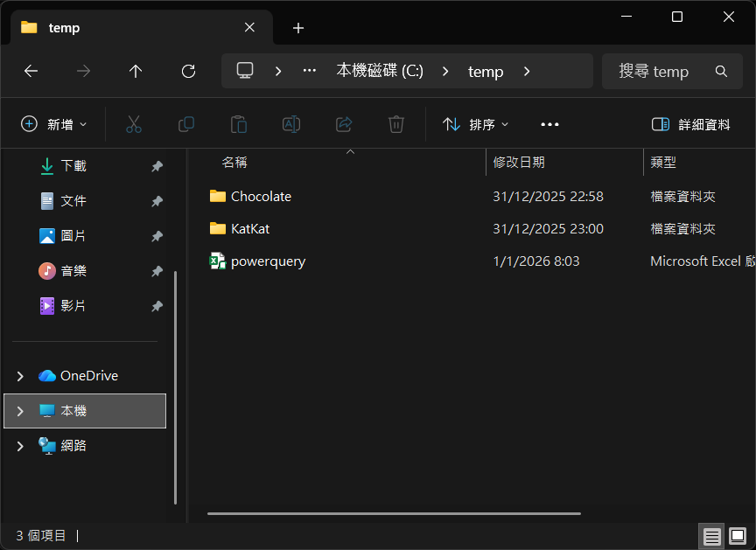This screenshot has width=756, height=550.
Task: Click the Copy icon in toolbar
Action: pos(186,124)
